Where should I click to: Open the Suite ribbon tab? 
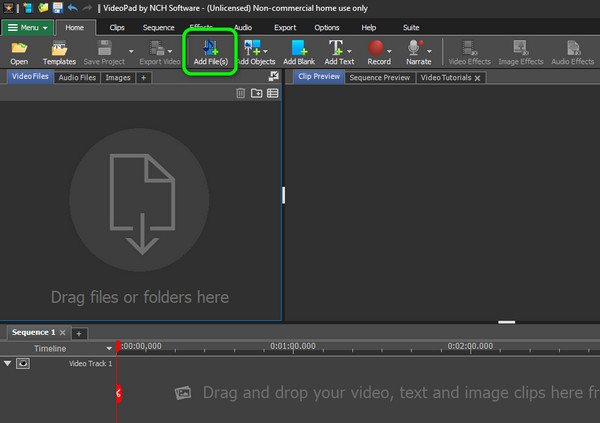[x=411, y=28]
